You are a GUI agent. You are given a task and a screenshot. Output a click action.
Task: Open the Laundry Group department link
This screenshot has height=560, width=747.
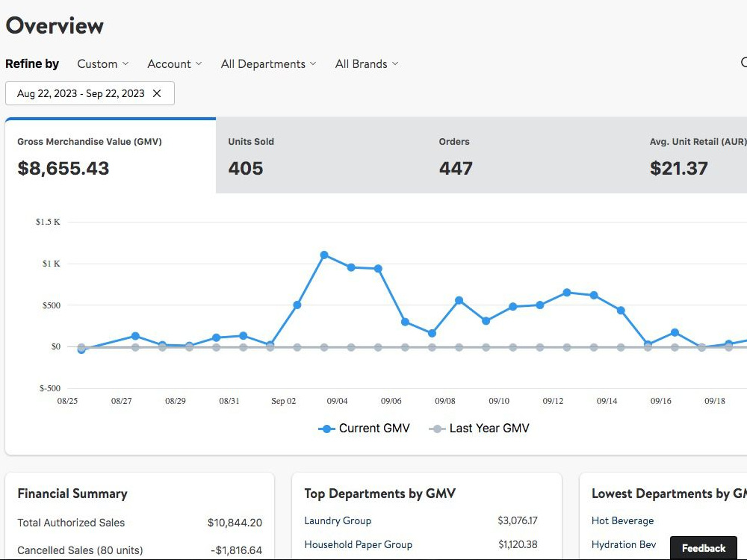pos(338,520)
